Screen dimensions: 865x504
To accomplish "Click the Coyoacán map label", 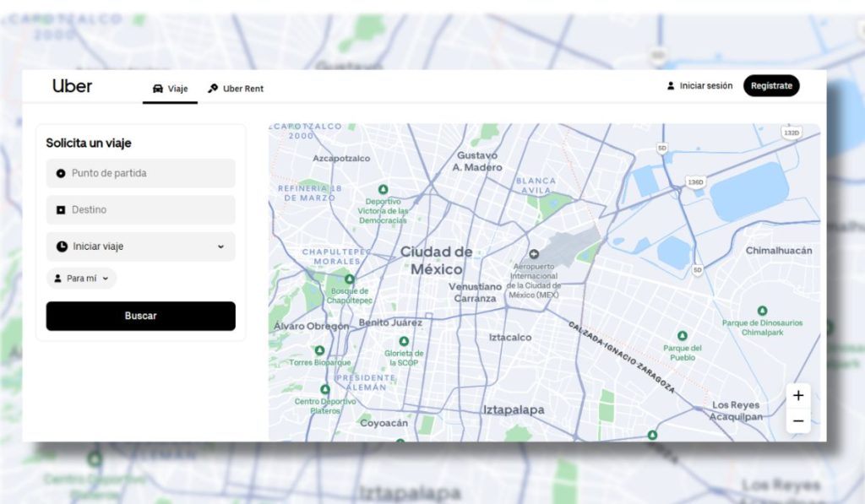I will (x=384, y=423).
